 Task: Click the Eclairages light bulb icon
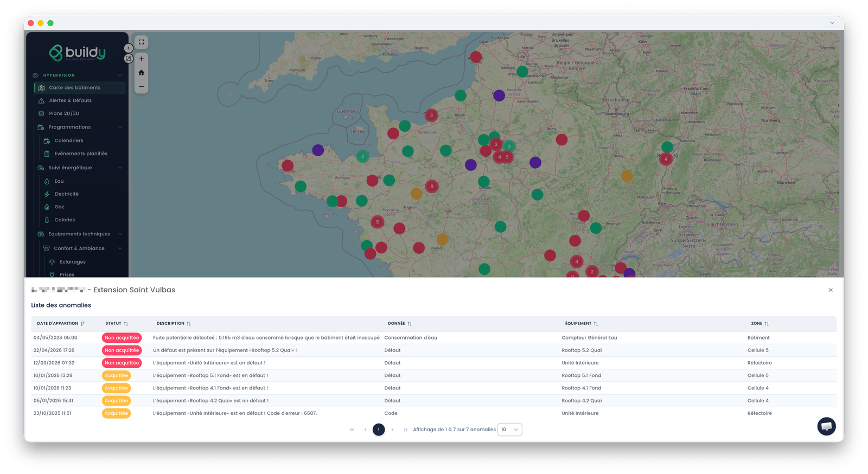(x=52, y=262)
